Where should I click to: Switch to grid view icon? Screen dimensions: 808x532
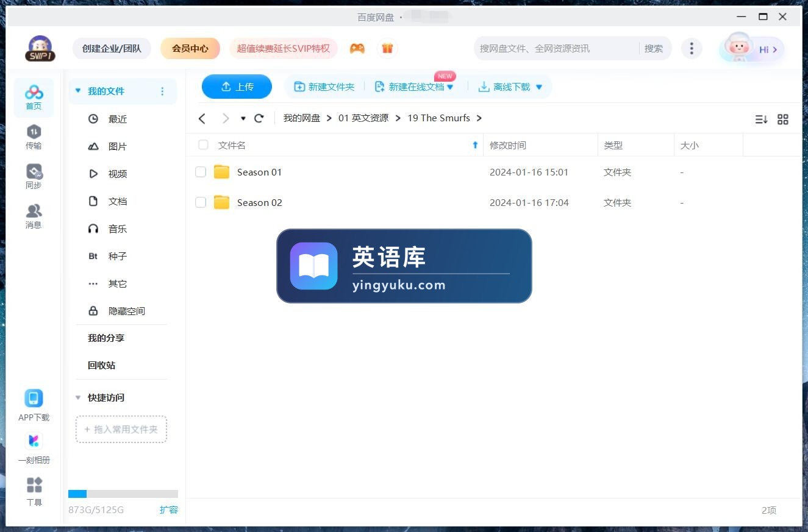point(783,119)
